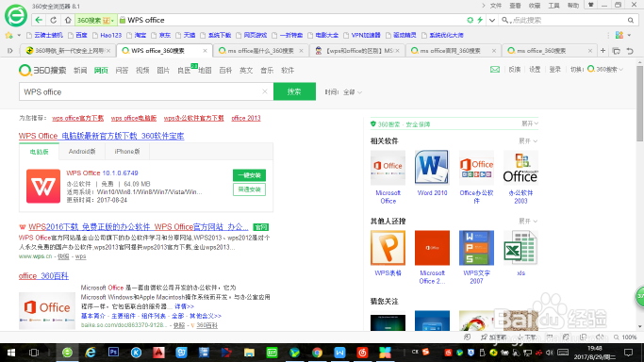Open Word 2010 related software icon

point(432,168)
